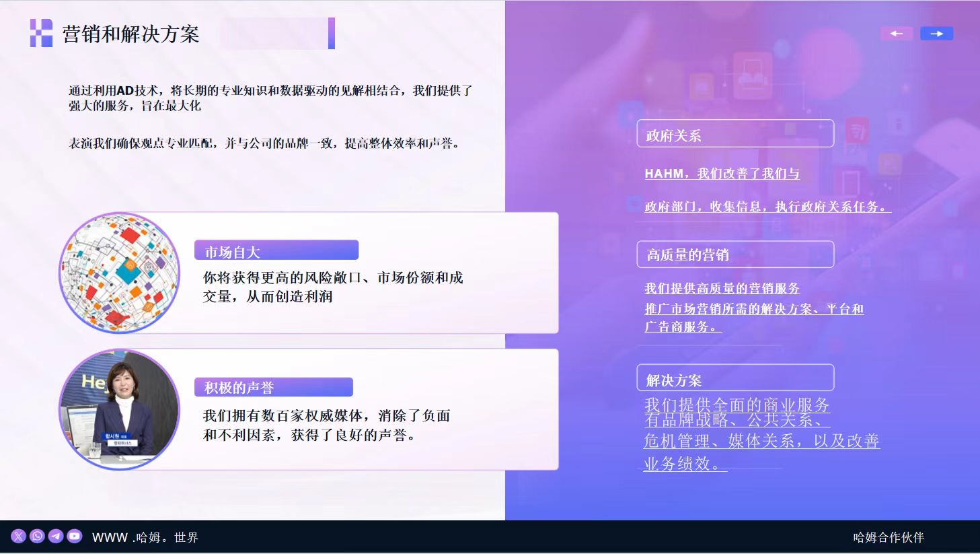Click the text 强大的服务，旨在最大化
The width and height of the screenshot is (980, 554).
[x=135, y=106]
